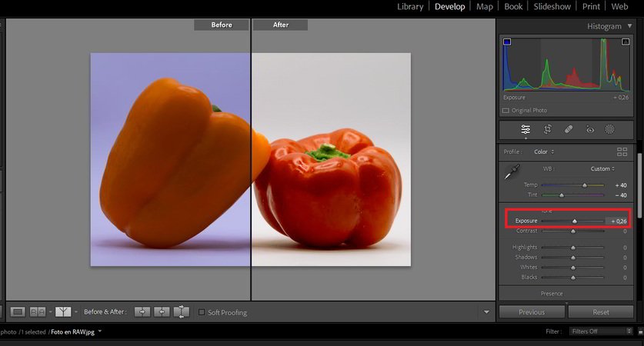
Task: Click the histogram graph area
Action: click(566, 64)
